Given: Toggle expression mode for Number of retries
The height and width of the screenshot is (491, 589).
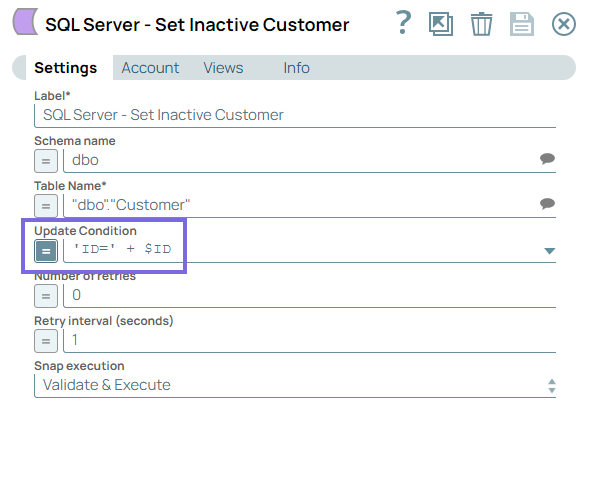Looking at the screenshot, I should [46, 296].
